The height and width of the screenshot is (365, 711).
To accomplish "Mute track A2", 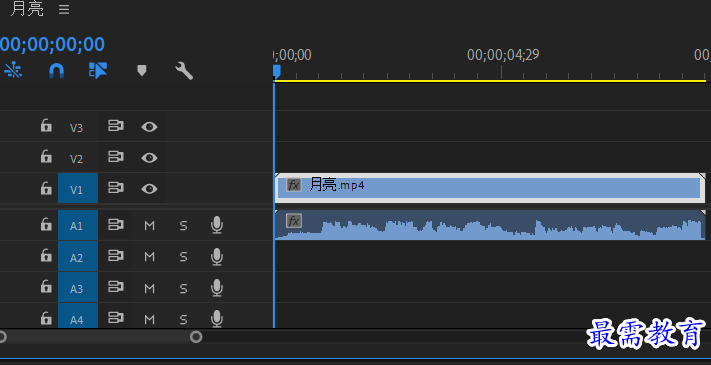I will point(150,257).
